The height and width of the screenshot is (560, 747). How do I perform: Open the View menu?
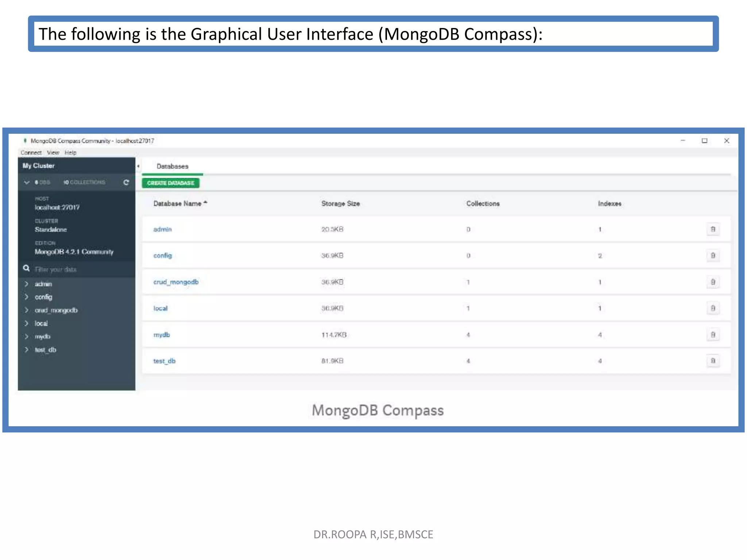click(x=53, y=153)
